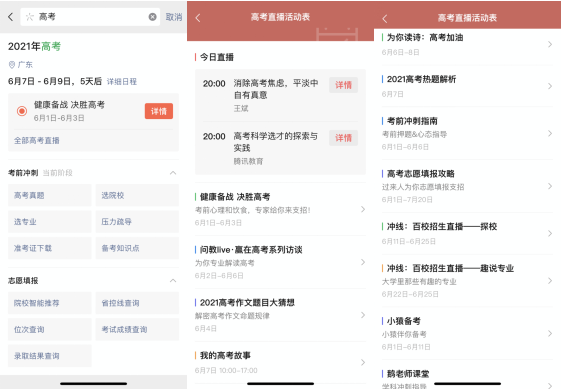Open the 选专业 tile
Image resolution: width=561 pixels, height=391 pixels.
(50, 222)
